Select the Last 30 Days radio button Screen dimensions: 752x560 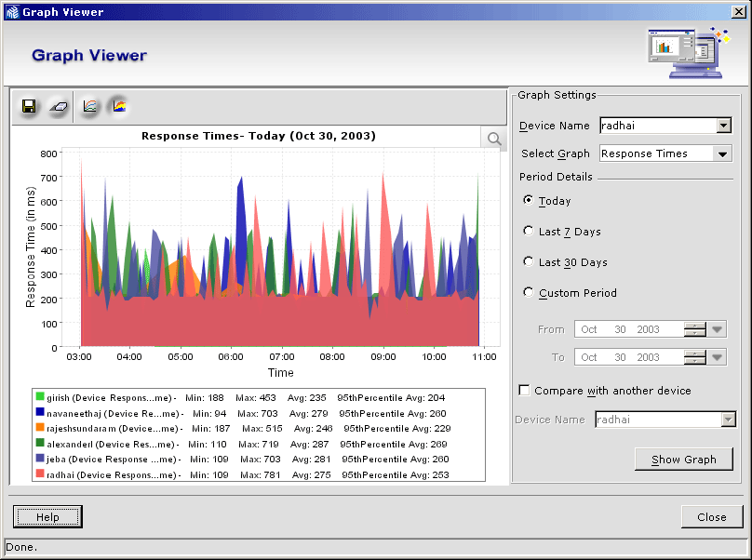point(529,261)
